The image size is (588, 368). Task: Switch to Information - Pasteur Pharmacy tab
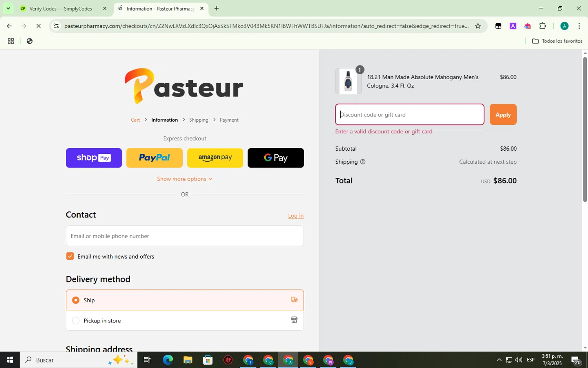coord(160,8)
